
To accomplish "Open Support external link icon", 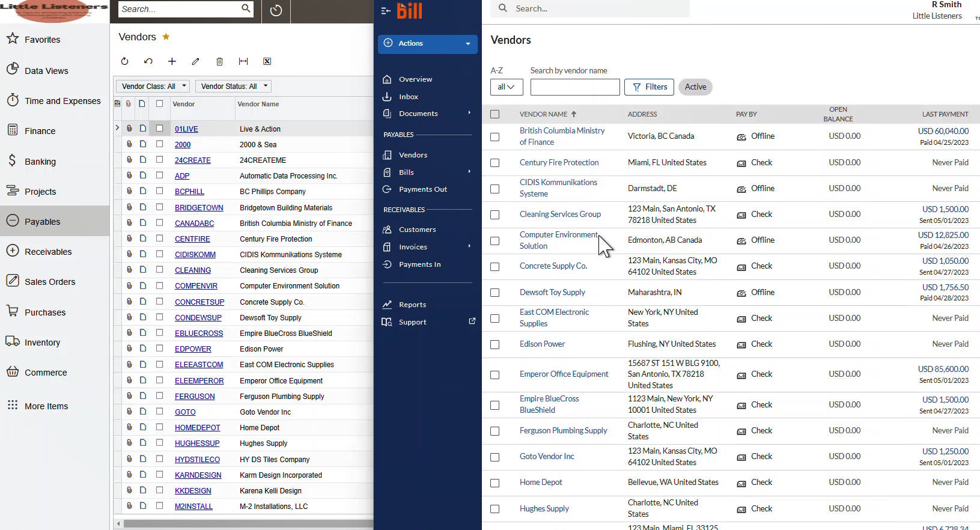I will pos(472,321).
